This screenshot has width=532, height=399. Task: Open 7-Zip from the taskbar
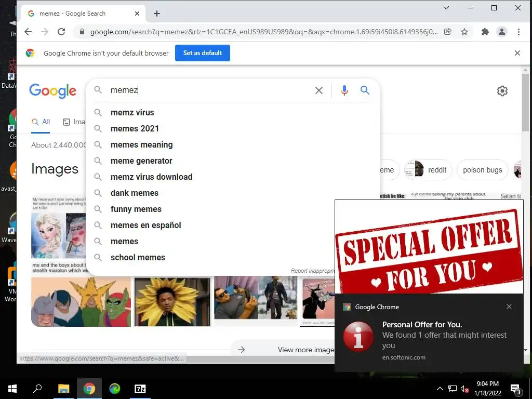(x=140, y=389)
